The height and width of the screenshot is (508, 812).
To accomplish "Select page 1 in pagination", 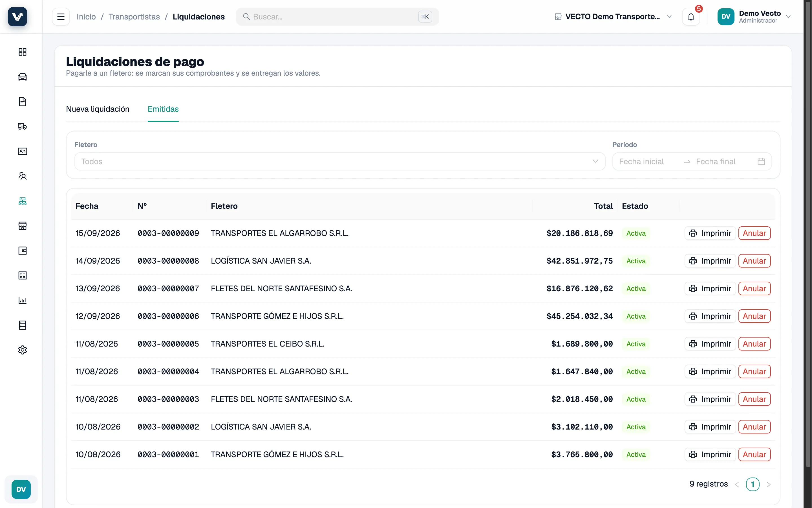I will [x=753, y=484].
